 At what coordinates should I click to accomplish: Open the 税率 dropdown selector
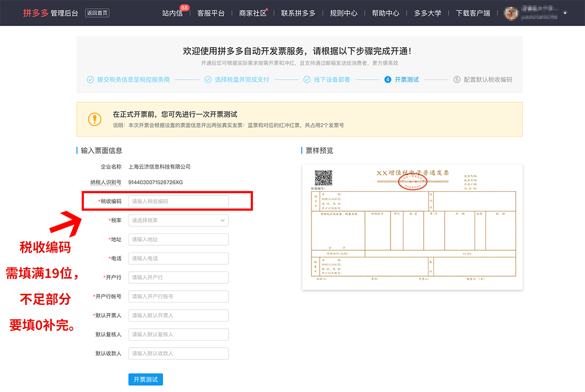pos(178,220)
